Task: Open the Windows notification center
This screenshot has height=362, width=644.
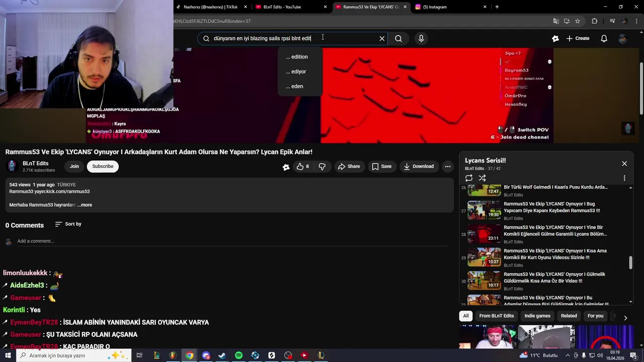Action: click(633, 355)
